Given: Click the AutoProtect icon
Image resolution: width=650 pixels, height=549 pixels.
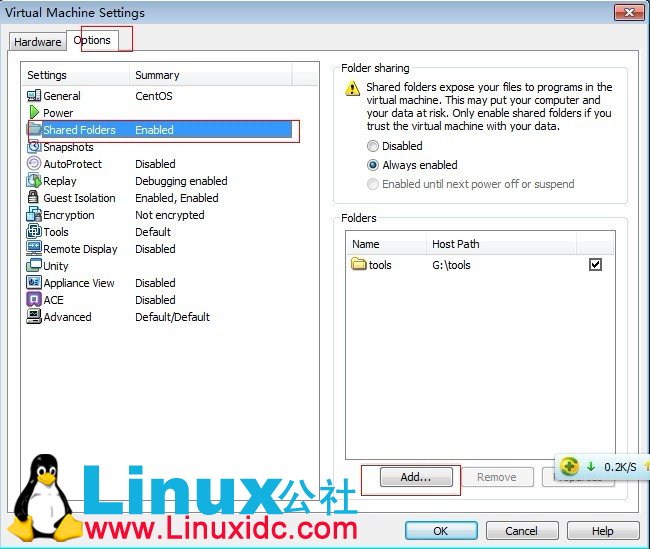Looking at the screenshot, I should tap(34, 163).
